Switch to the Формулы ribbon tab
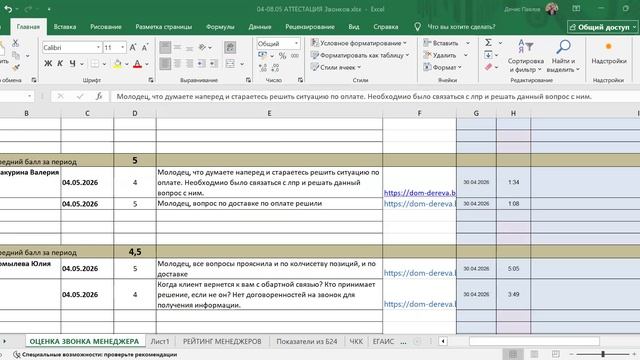The height and width of the screenshot is (360, 640). [x=220, y=27]
